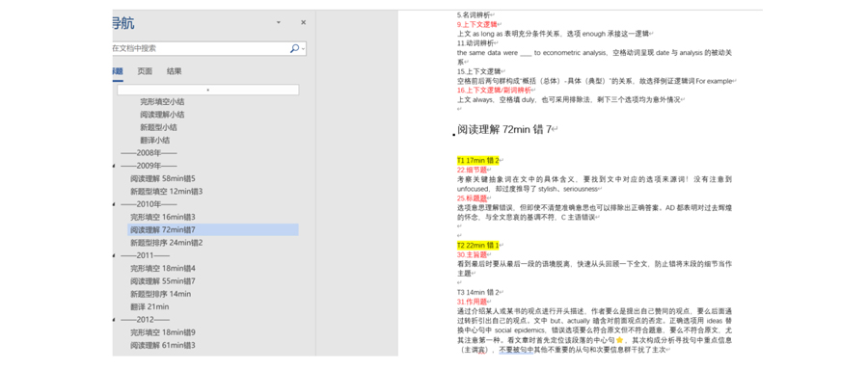Click red text 25.标题题

tap(472, 198)
